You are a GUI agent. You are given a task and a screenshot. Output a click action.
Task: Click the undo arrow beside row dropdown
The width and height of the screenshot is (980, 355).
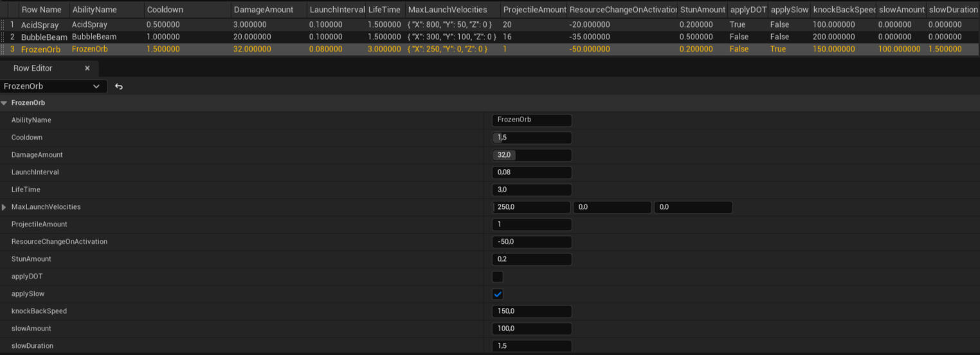(119, 86)
